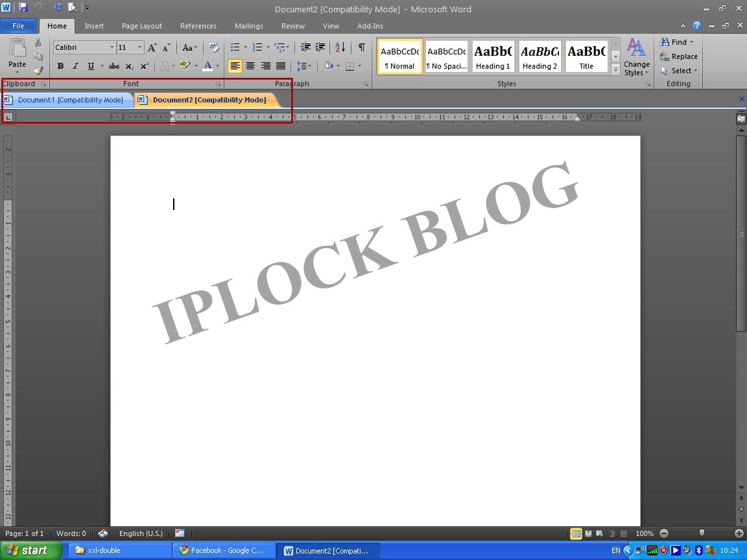Toggle Align Text Left
The height and width of the screenshot is (560, 747).
pos(235,66)
